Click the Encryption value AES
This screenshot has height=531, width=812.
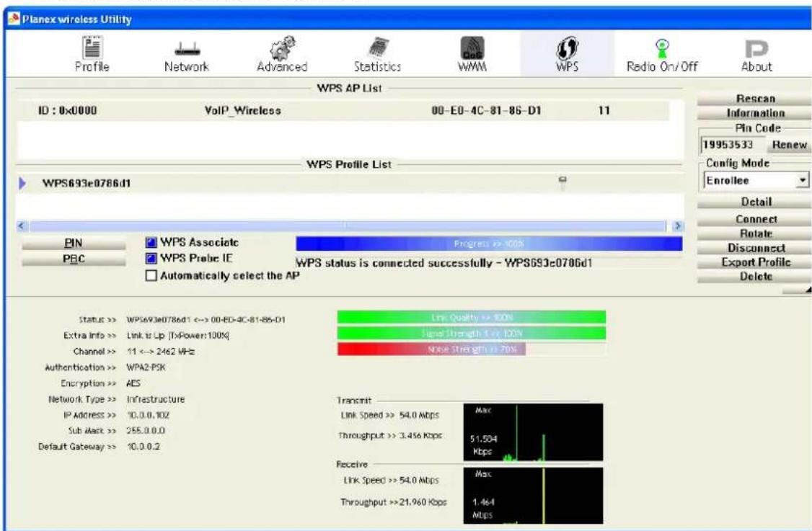click(x=133, y=383)
